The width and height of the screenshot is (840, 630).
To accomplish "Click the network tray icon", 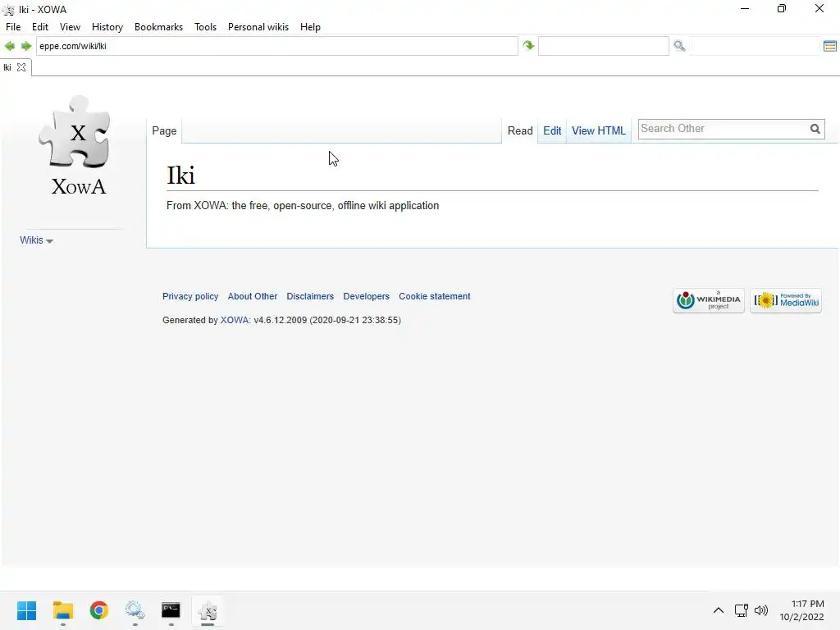I will (x=741, y=610).
